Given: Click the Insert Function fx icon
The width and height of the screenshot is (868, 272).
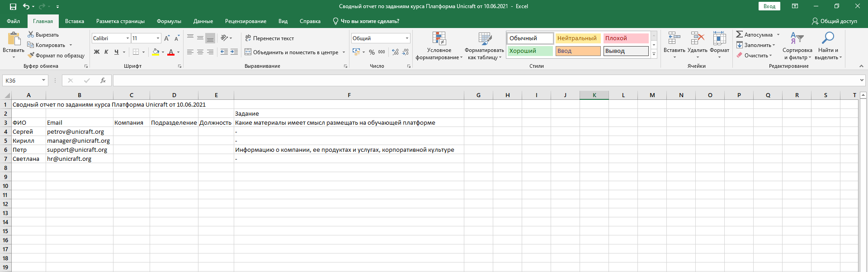Looking at the screenshot, I should pyautogui.click(x=103, y=80).
